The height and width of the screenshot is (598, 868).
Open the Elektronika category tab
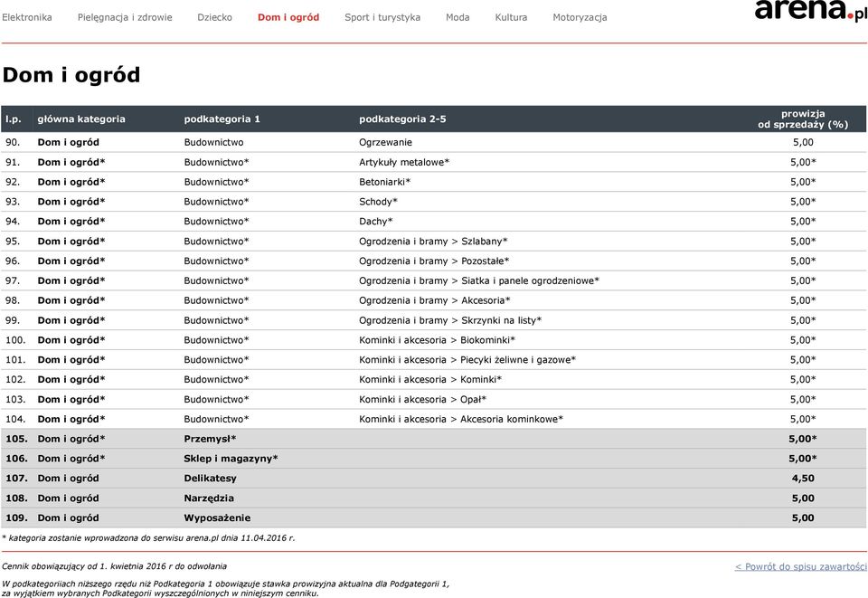click(x=26, y=17)
